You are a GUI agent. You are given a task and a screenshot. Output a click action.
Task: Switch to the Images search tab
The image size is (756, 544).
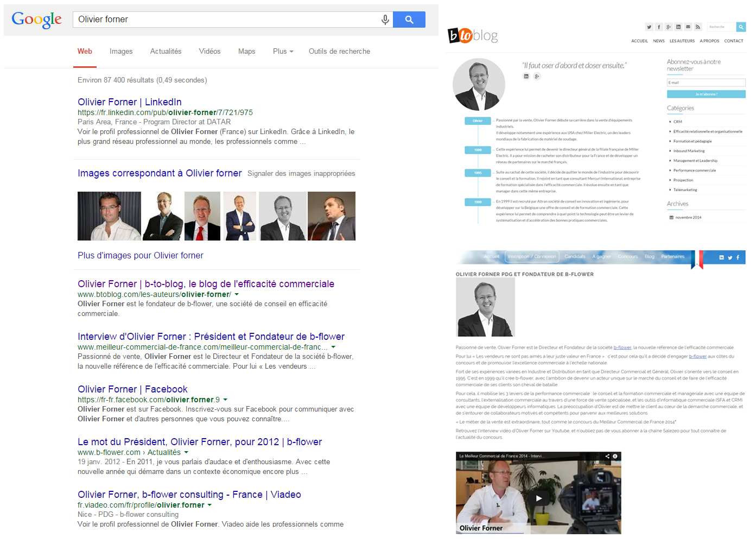coord(121,52)
